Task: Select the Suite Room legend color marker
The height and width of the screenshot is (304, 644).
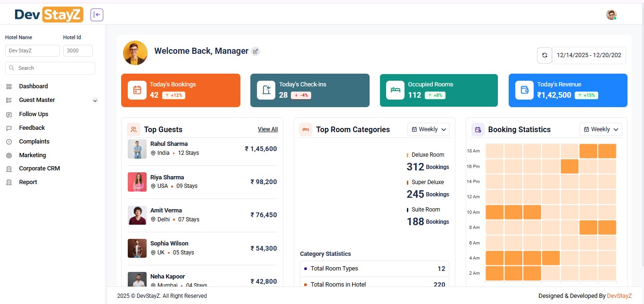Action: pyautogui.click(x=408, y=209)
